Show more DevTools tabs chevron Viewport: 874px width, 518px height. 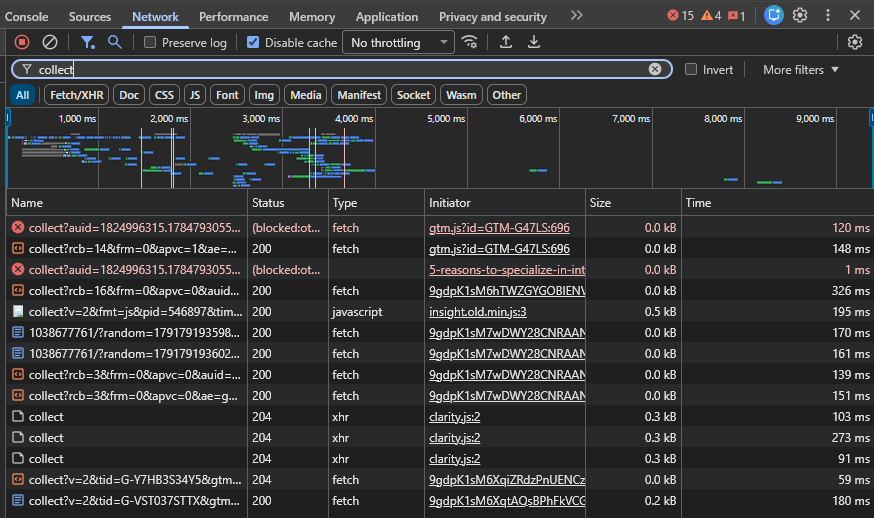click(x=576, y=16)
